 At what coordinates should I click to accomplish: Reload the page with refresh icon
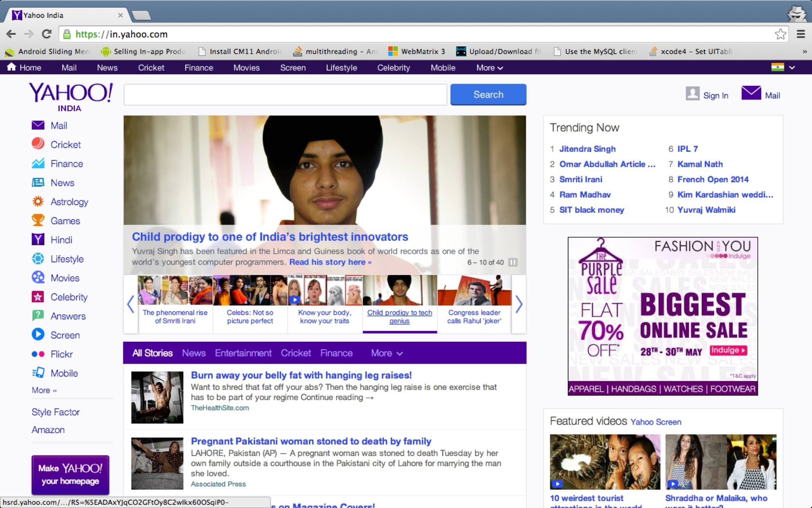coord(46,34)
